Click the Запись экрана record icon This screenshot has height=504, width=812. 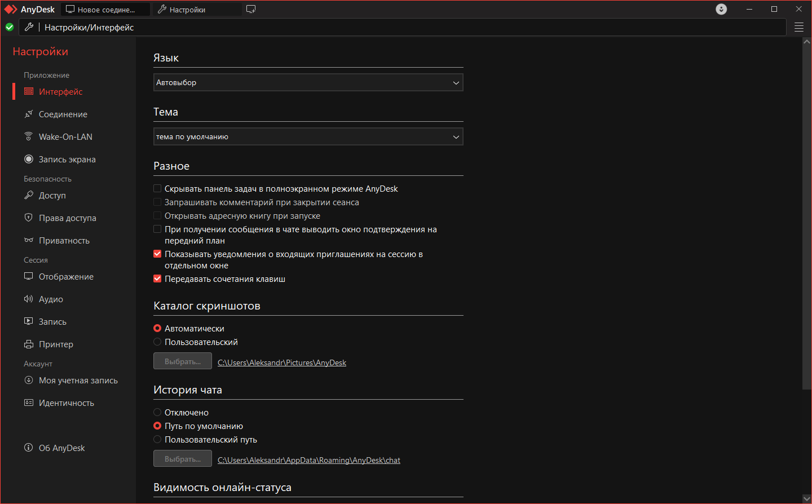pyautogui.click(x=29, y=159)
